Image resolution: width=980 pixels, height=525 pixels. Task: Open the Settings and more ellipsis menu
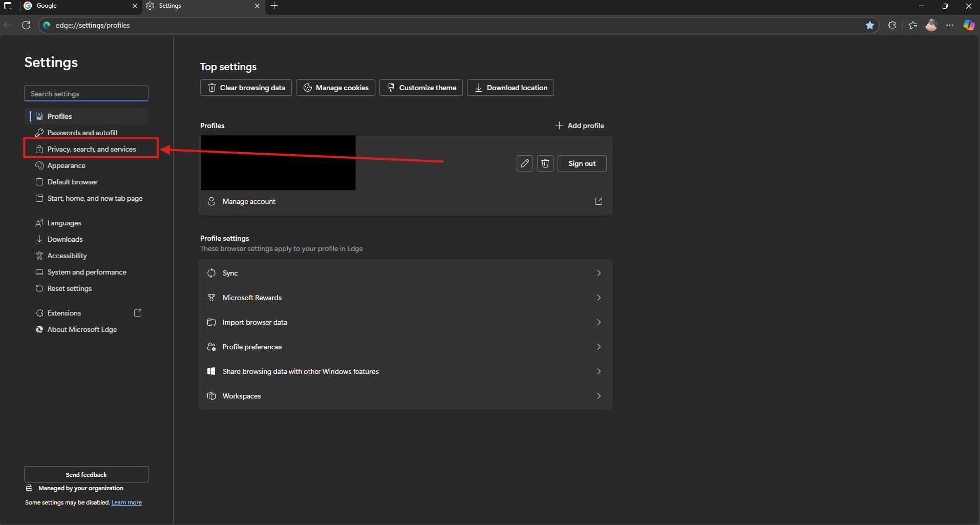[950, 25]
